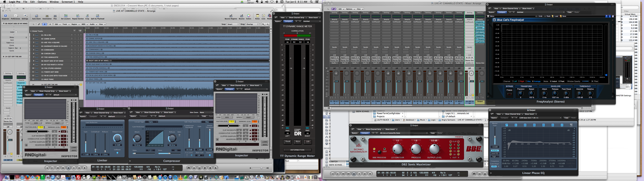This screenshot has height=181, width=644.
Task: Toggle the purple link button in Mixer window
Action: point(334,9)
